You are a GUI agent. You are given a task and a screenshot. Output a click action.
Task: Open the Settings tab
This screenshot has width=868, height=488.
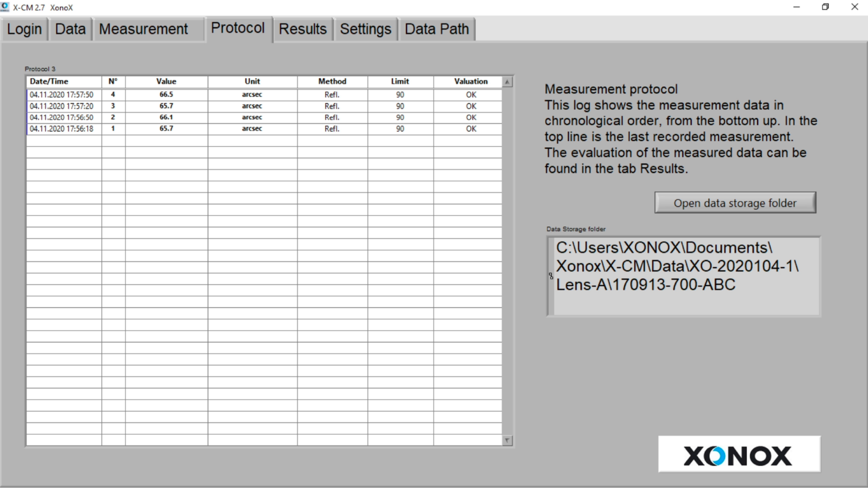[365, 29]
